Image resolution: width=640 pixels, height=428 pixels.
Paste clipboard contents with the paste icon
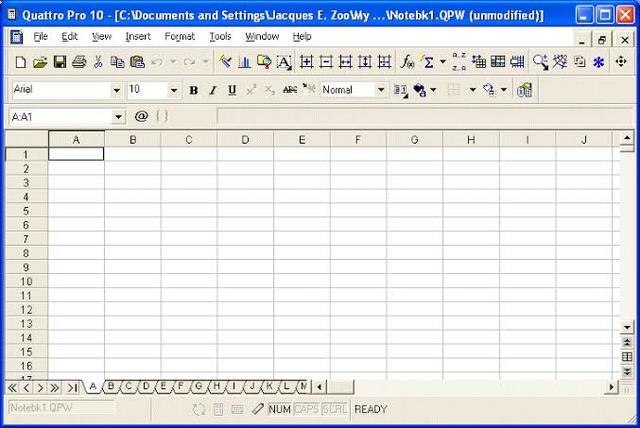[138, 62]
